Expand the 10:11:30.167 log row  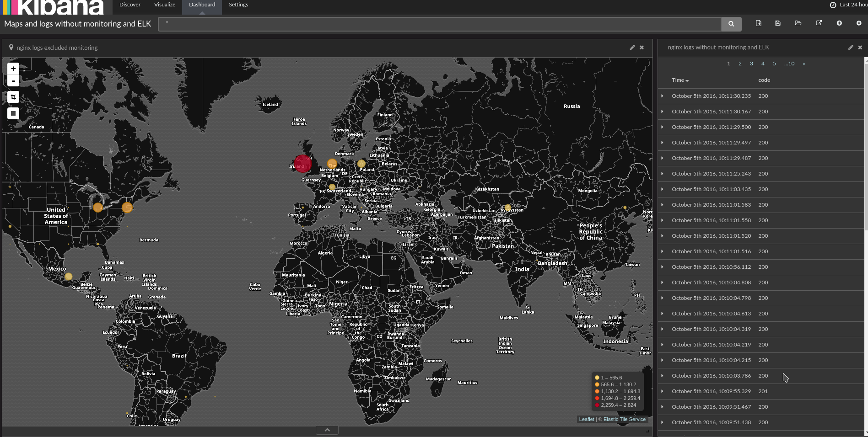(662, 112)
